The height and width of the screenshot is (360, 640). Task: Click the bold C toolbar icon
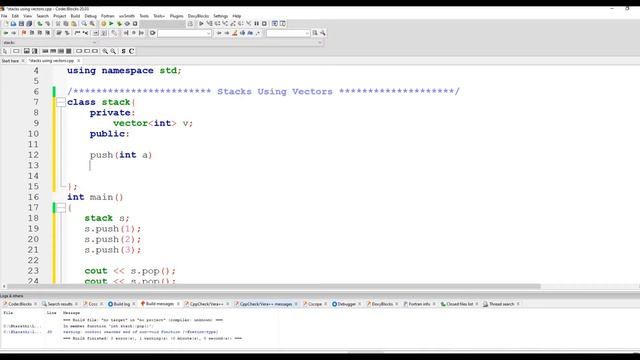pos(131,51)
